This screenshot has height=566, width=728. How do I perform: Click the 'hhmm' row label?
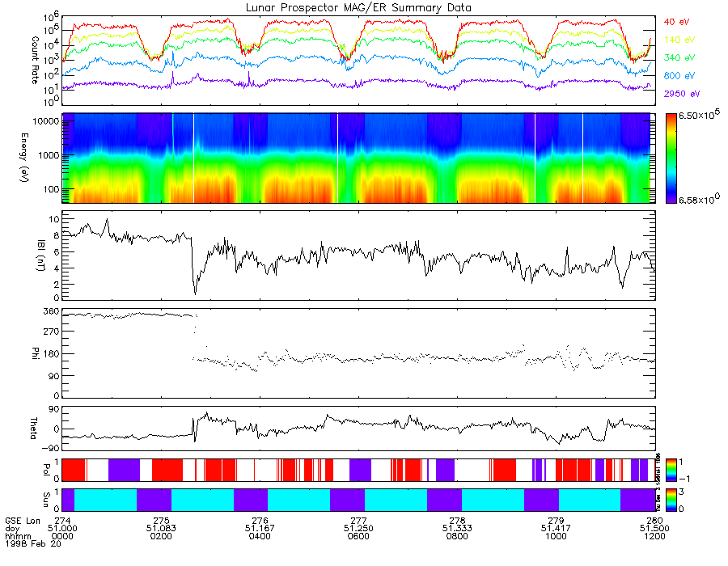18,537
